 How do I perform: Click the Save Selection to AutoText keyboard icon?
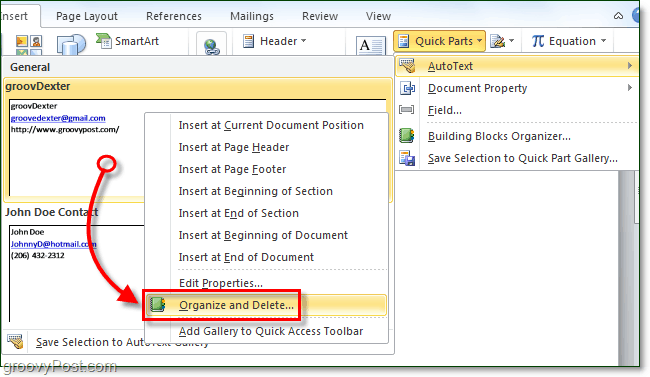click(15, 342)
